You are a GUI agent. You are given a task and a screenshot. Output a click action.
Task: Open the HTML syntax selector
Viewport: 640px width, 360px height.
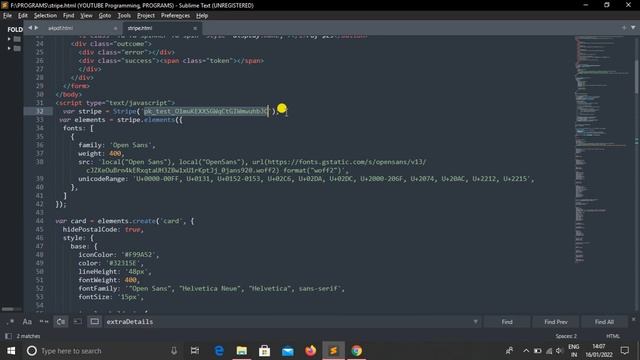tap(613, 336)
